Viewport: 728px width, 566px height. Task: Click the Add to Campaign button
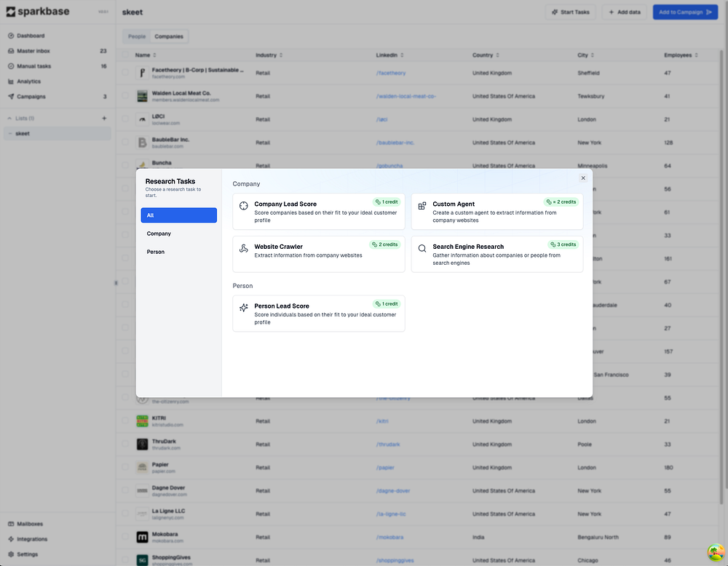pyautogui.click(x=685, y=12)
